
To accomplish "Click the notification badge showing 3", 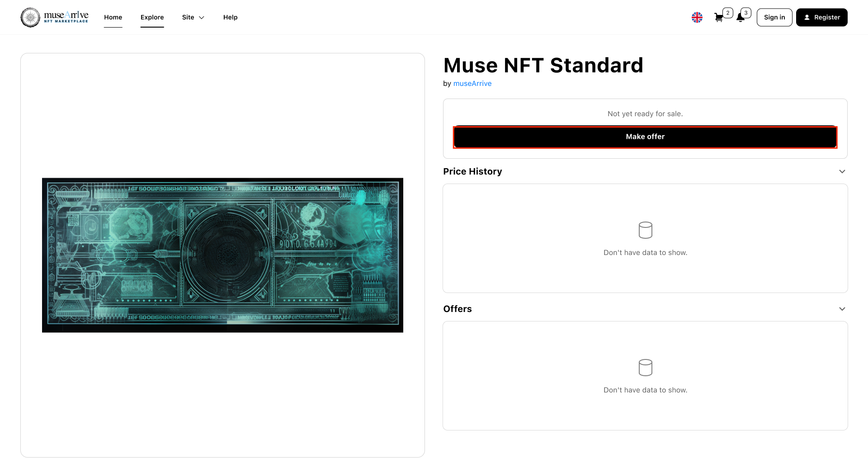I will point(746,13).
